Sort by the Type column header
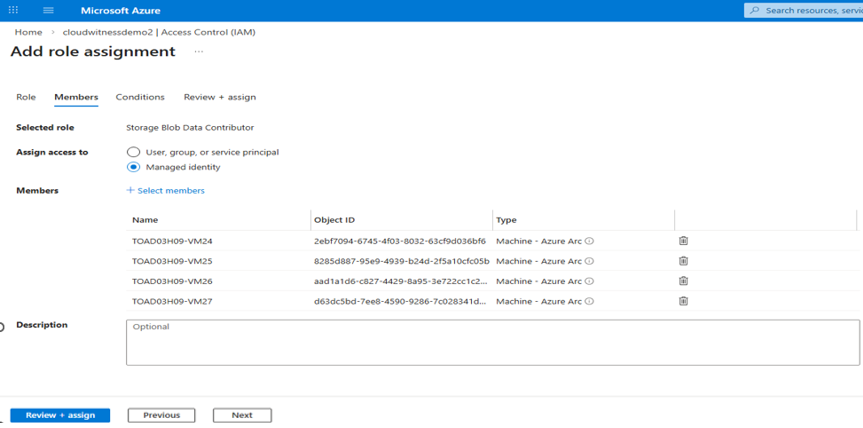This screenshot has height=428, width=863. [x=506, y=220]
